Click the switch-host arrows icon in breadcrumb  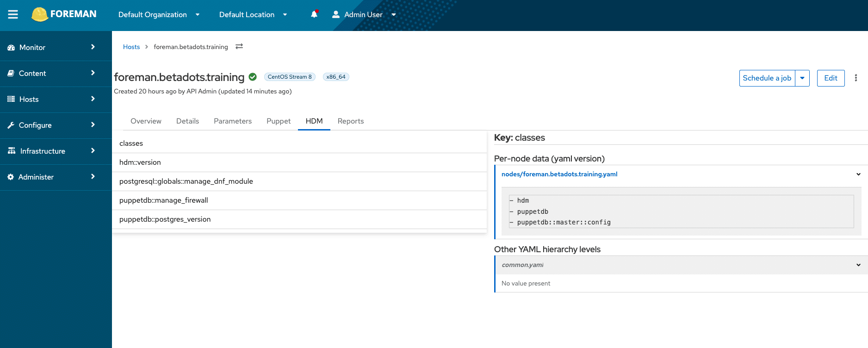click(239, 46)
